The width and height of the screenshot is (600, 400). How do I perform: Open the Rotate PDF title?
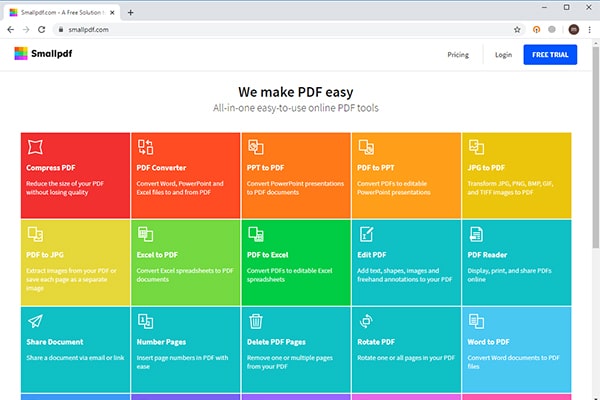(x=376, y=342)
